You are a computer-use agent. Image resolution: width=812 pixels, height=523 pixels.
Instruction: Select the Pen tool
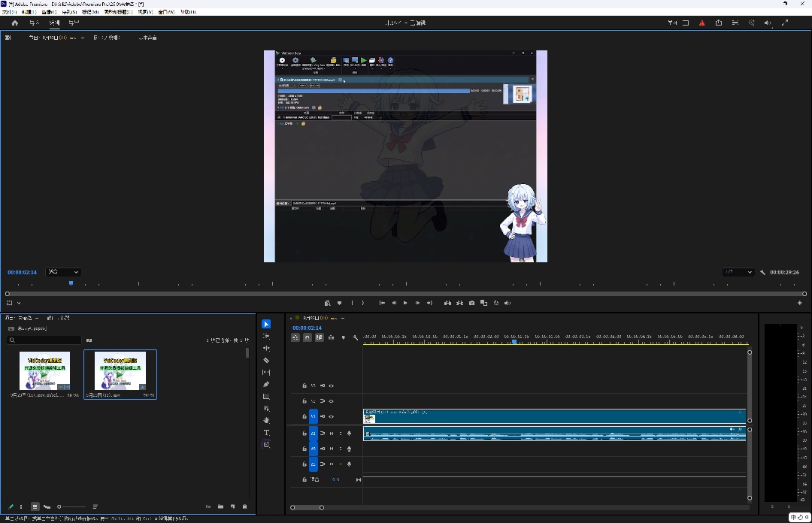pos(266,384)
